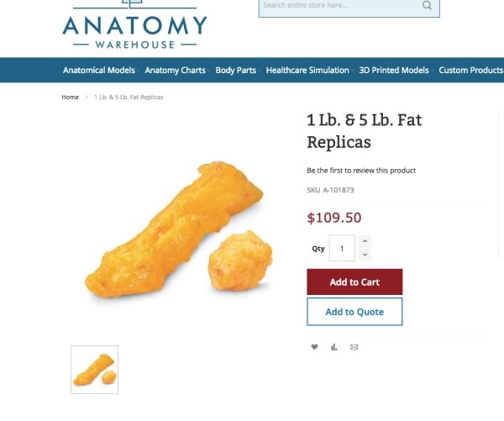Click the Qty input box

click(342, 248)
